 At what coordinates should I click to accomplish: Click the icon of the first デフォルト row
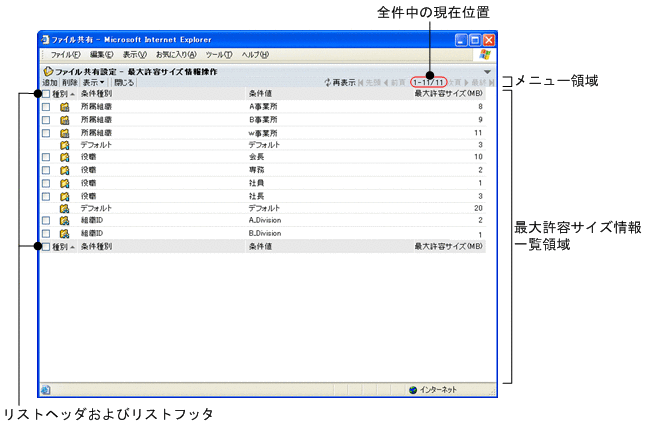pyautogui.click(x=64, y=145)
